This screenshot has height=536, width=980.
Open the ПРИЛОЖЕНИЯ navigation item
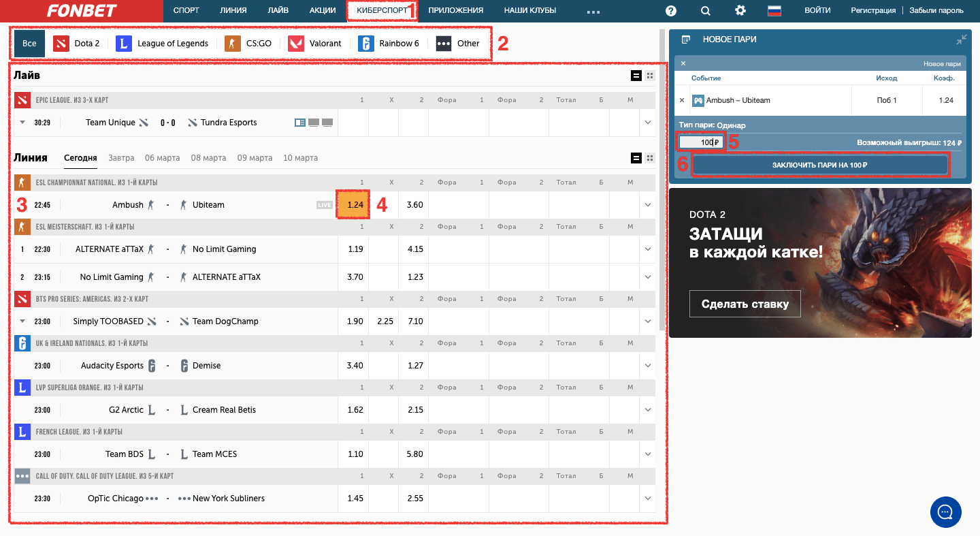click(x=456, y=10)
